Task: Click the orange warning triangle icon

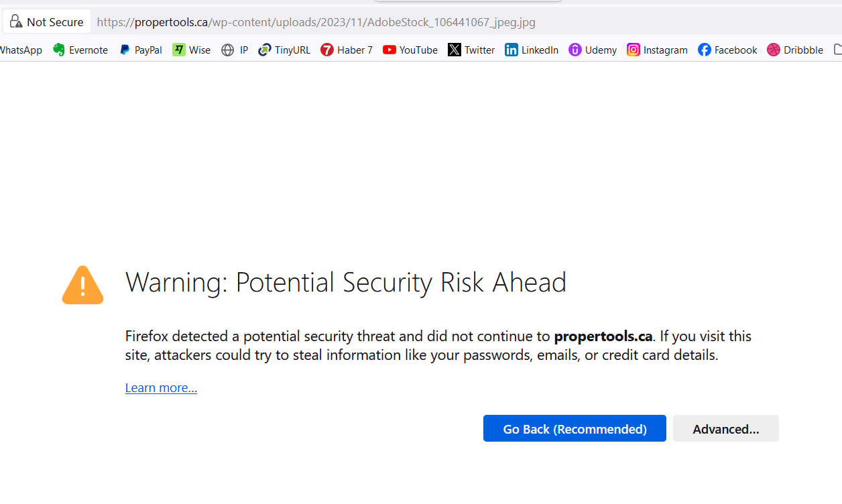Action: pyautogui.click(x=82, y=286)
